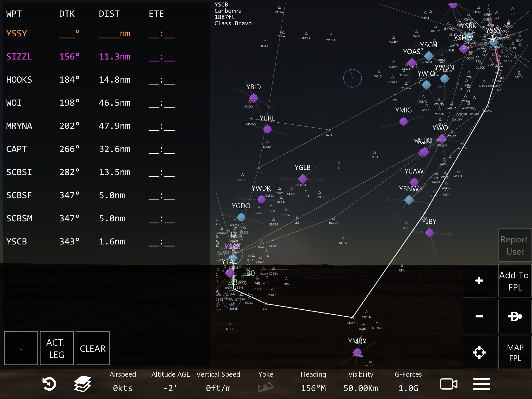This screenshot has width=532, height=399.
Task: Tap the Heading status readout
Action: click(x=313, y=381)
